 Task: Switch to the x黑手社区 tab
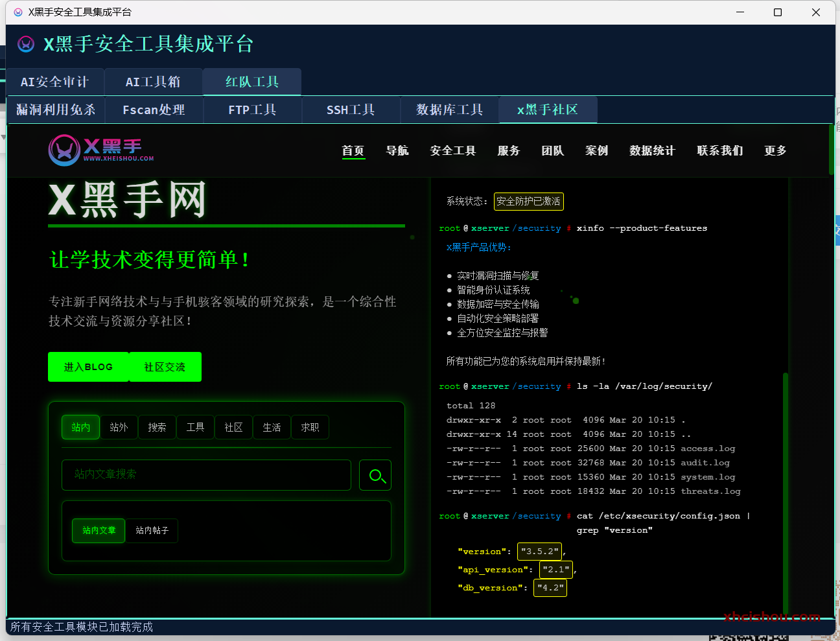coord(548,110)
